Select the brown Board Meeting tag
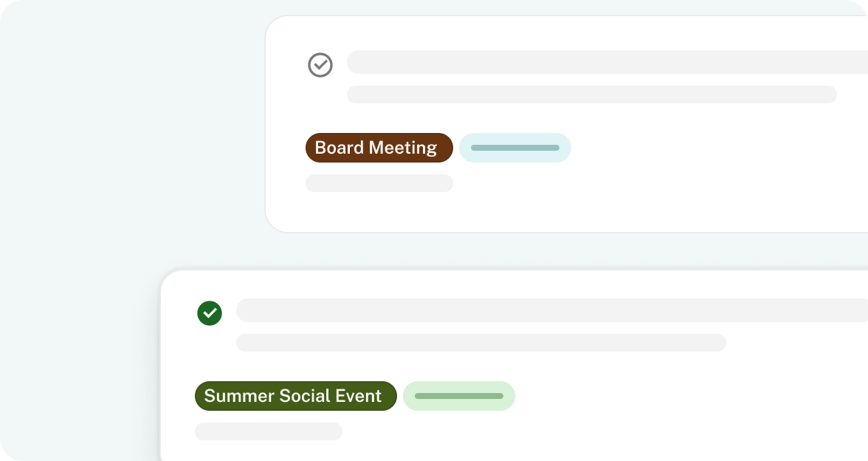 point(379,148)
